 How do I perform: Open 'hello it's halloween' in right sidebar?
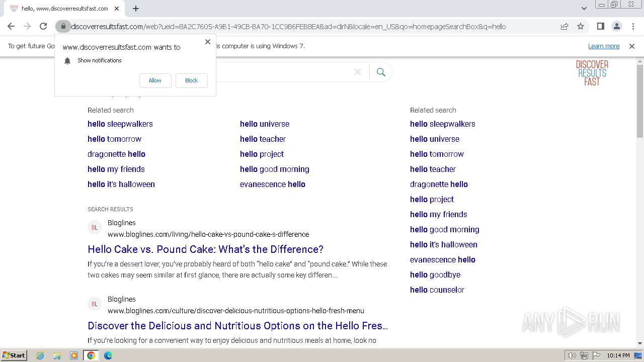[444, 244]
